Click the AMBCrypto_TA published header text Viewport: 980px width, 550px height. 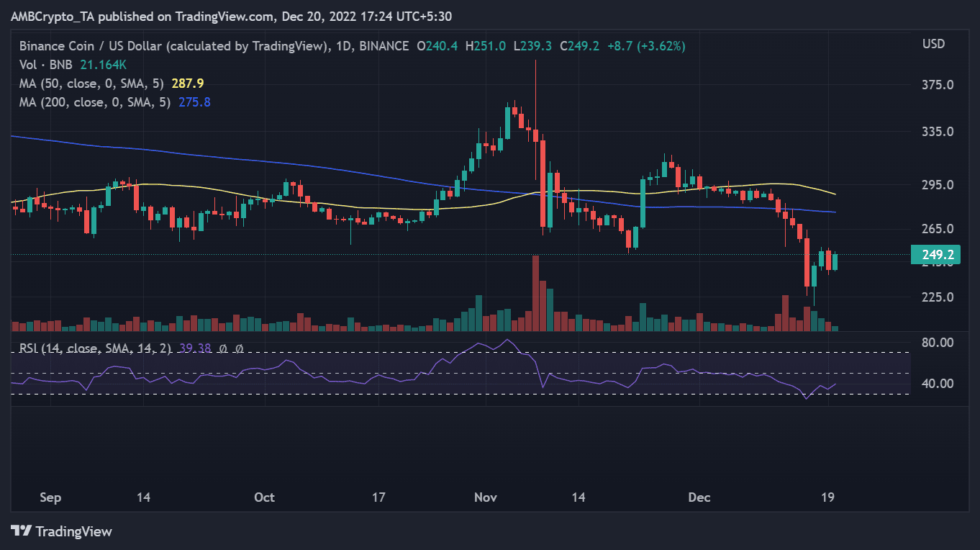tap(230, 16)
